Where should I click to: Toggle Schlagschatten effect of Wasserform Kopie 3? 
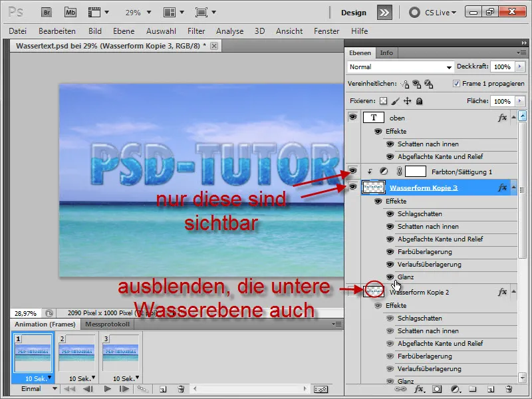pyautogui.click(x=390, y=213)
